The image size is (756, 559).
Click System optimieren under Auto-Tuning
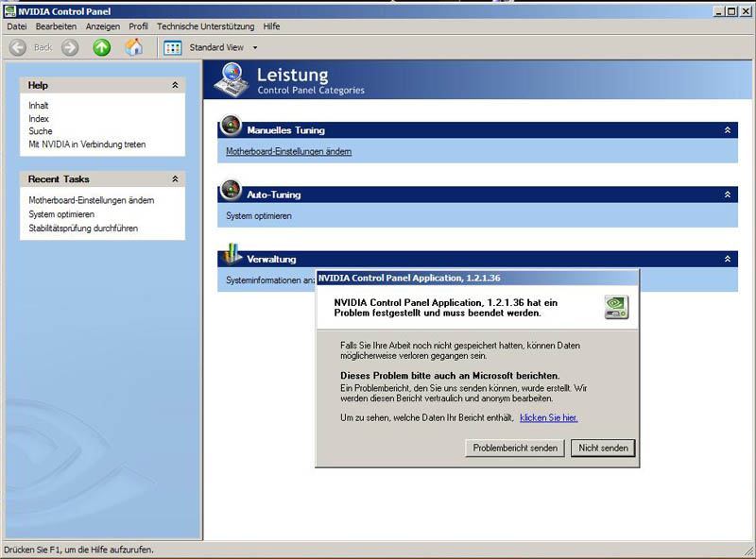[x=258, y=216]
